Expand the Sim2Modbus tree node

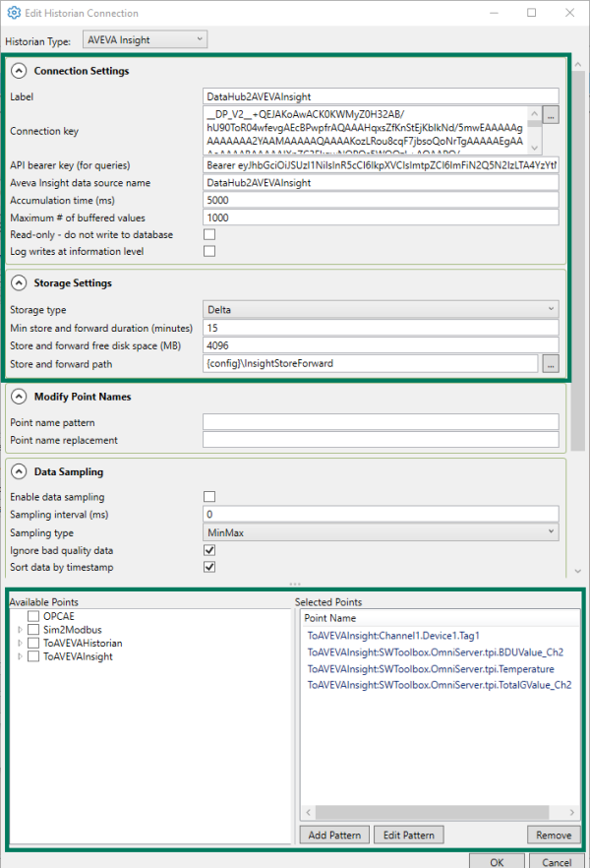18,629
